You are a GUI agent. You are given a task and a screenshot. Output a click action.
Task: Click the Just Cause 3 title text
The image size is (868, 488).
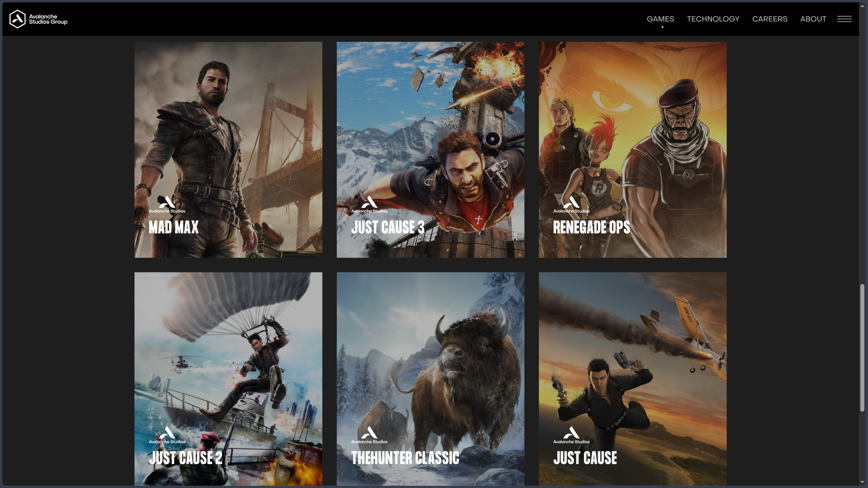tap(388, 227)
